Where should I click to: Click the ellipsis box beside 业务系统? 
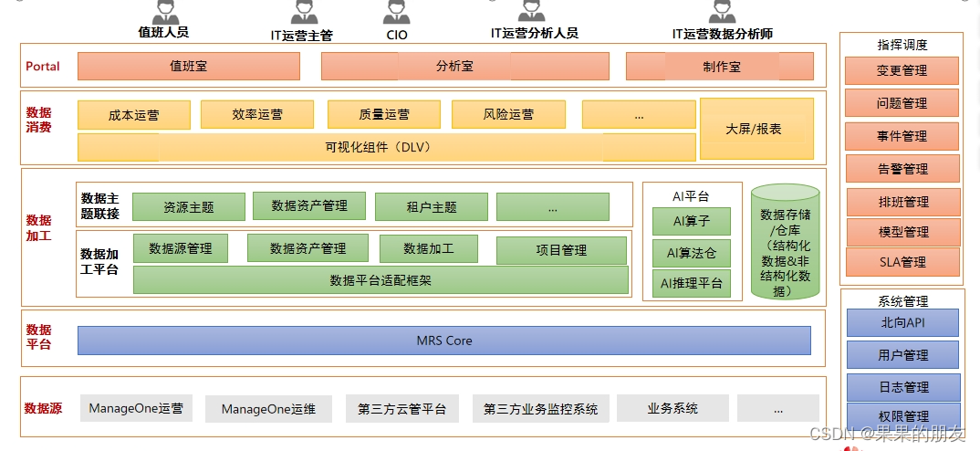coord(778,408)
